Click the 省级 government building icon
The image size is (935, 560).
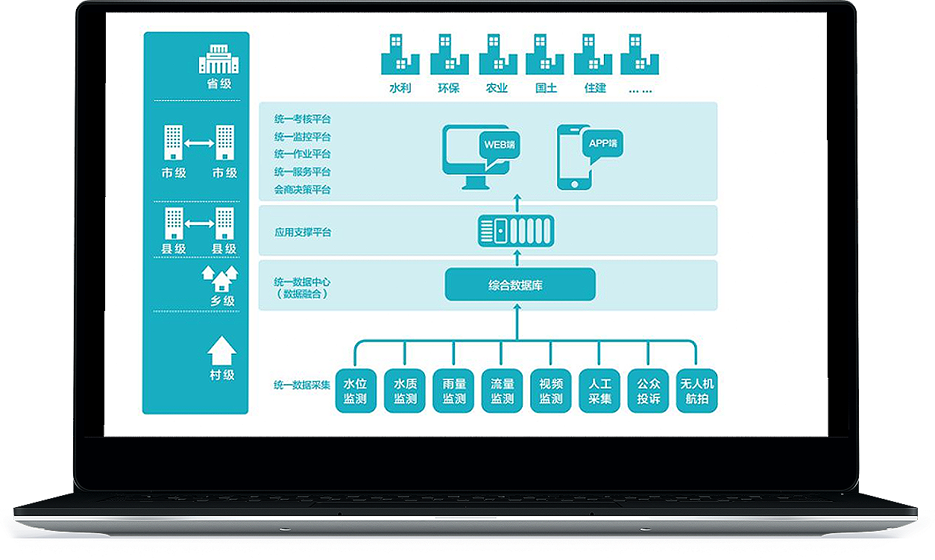(218, 59)
